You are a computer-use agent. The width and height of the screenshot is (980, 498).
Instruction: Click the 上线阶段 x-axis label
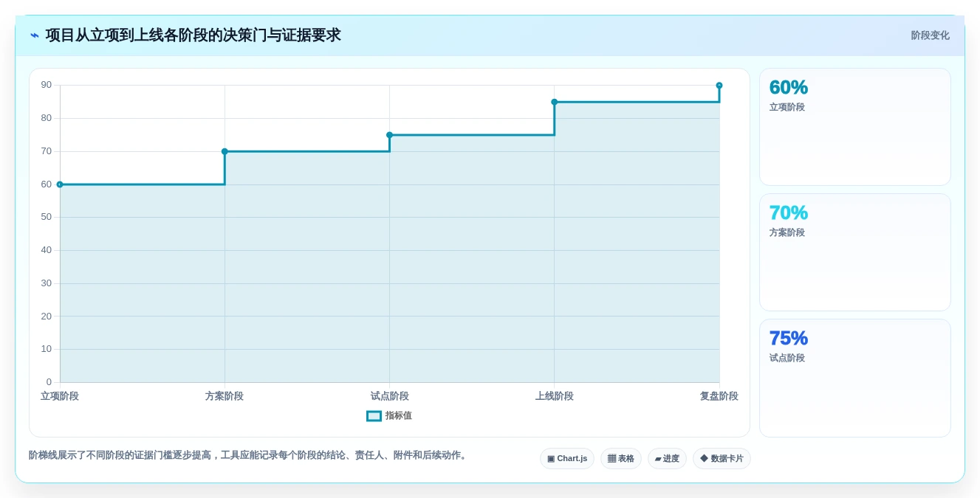[555, 396]
